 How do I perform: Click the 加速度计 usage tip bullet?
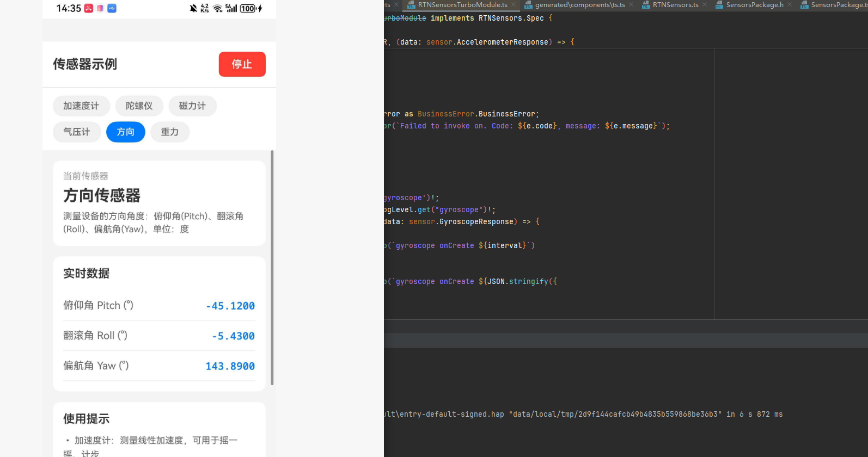[151, 447]
